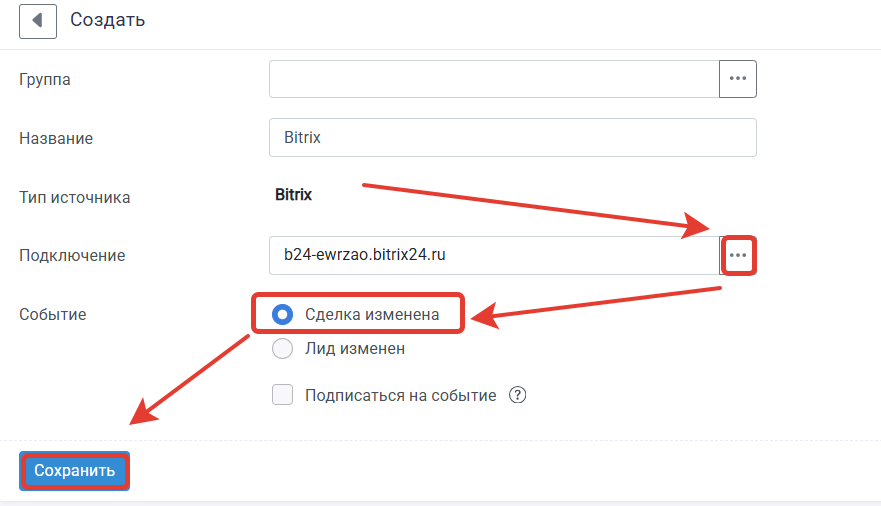Click the Подключение field with b24-ewrzao.bitrix24.ru
This screenshot has height=506, width=881.
click(494, 256)
